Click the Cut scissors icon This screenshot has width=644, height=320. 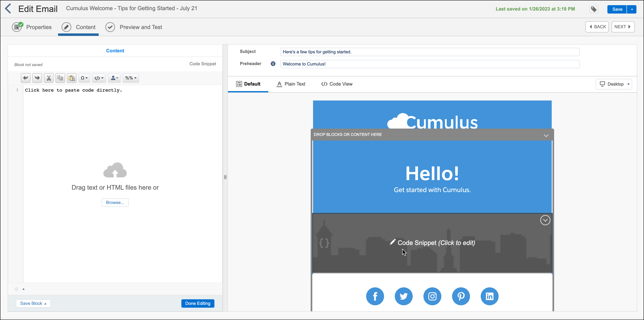[49, 78]
